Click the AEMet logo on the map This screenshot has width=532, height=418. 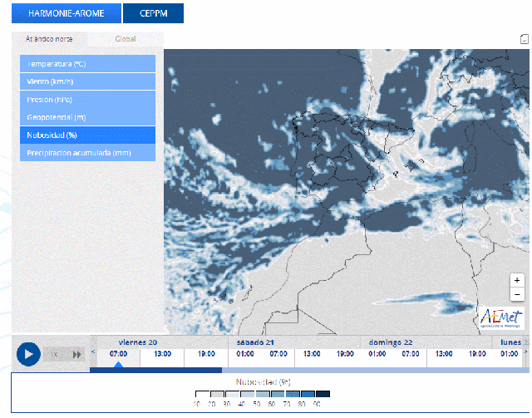(501, 318)
